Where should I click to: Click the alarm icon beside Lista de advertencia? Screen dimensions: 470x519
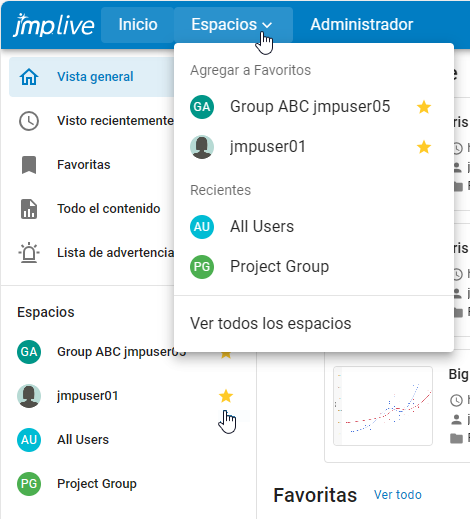tap(29, 253)
